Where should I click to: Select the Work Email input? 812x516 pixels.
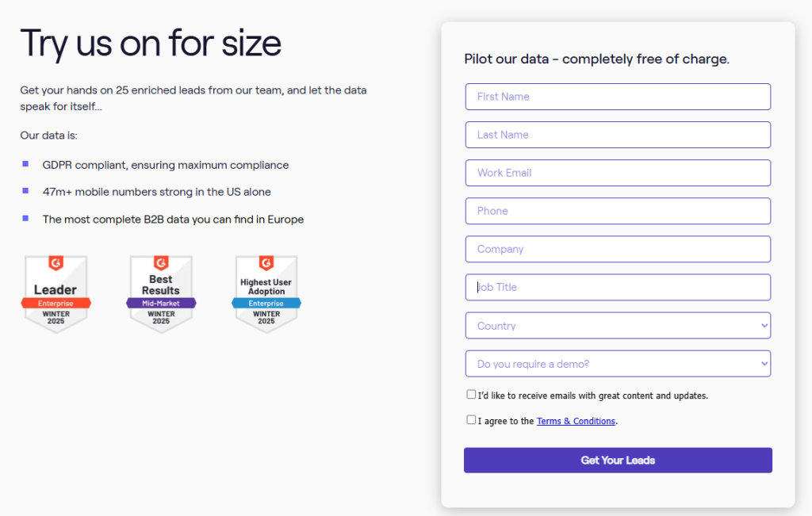tap(618, 173)
